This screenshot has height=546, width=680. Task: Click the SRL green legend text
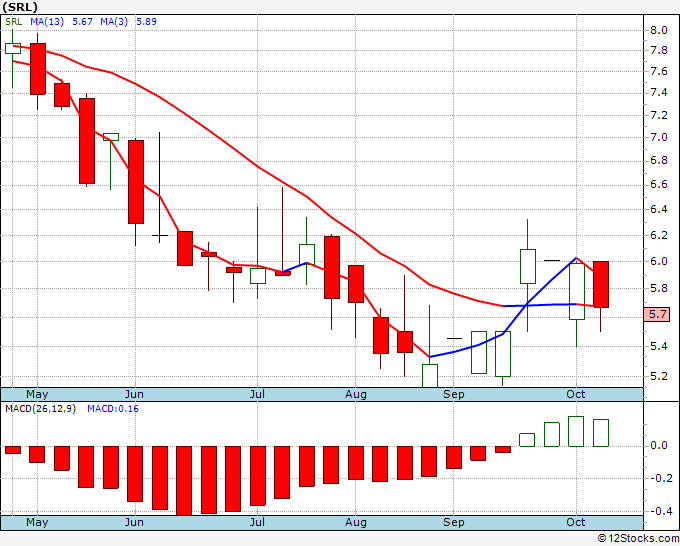coord(13,22)
